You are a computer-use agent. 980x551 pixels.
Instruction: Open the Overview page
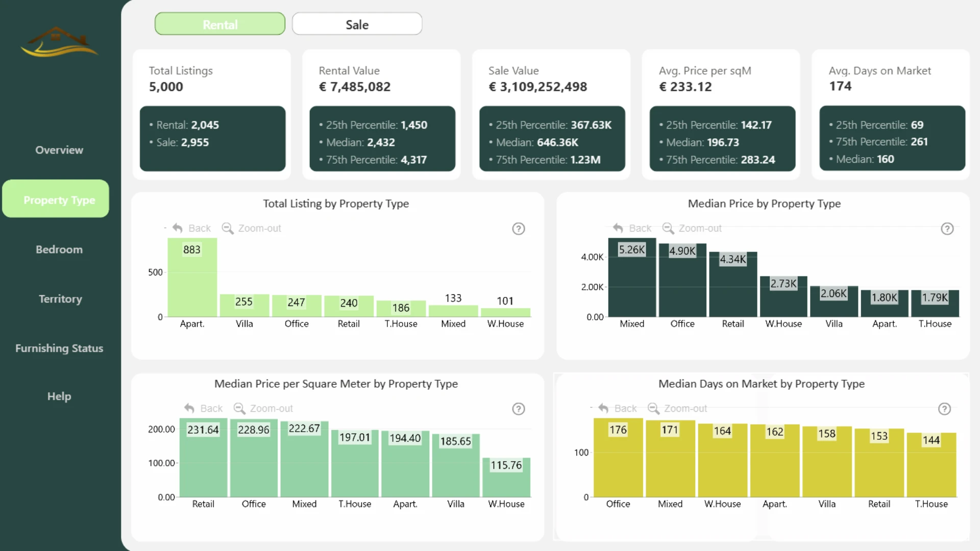pos(59,150)
